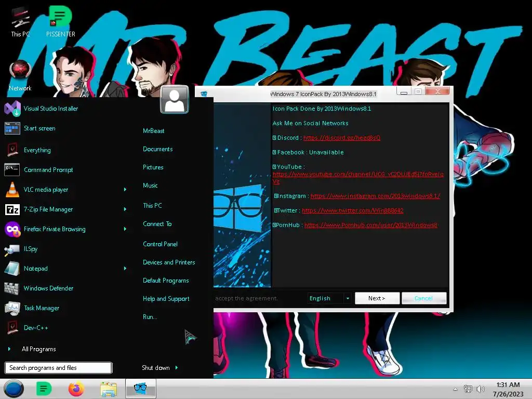Screen dimensions: 532x399
Task: Show hidden tray icons arrow
Action: 455,389
